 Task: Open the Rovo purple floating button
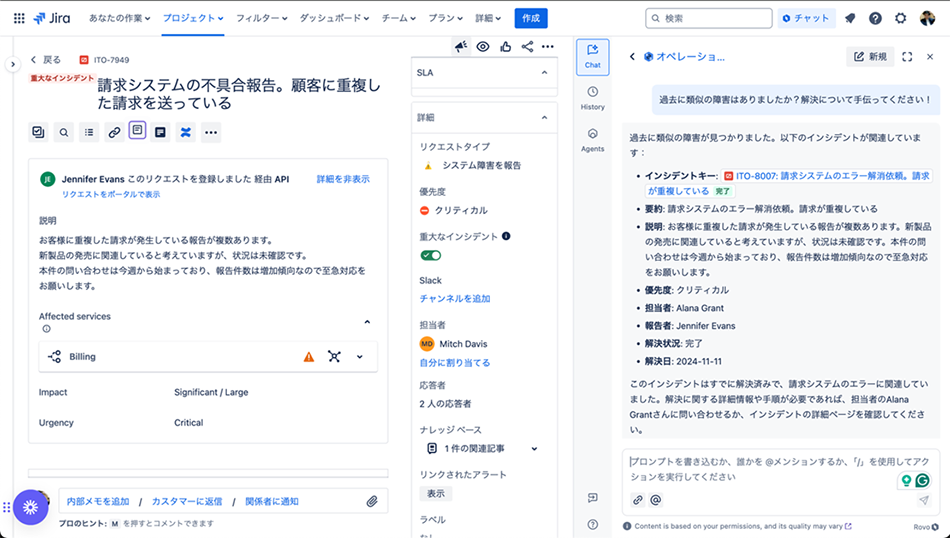[30, 507]
